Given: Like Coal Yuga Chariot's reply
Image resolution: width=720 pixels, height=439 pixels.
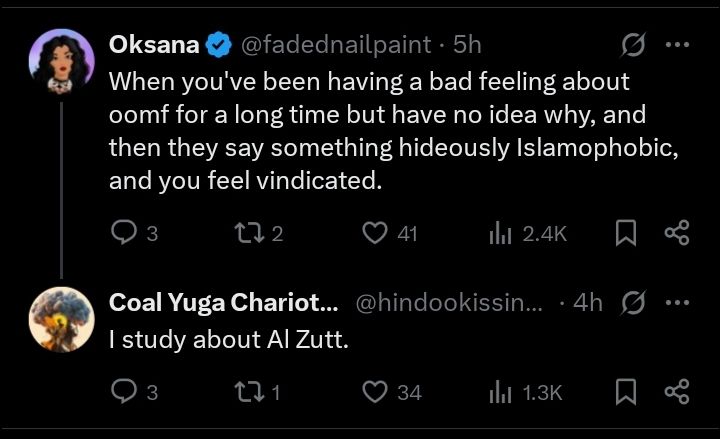Looking at the screenshot, I should (375, 392).
